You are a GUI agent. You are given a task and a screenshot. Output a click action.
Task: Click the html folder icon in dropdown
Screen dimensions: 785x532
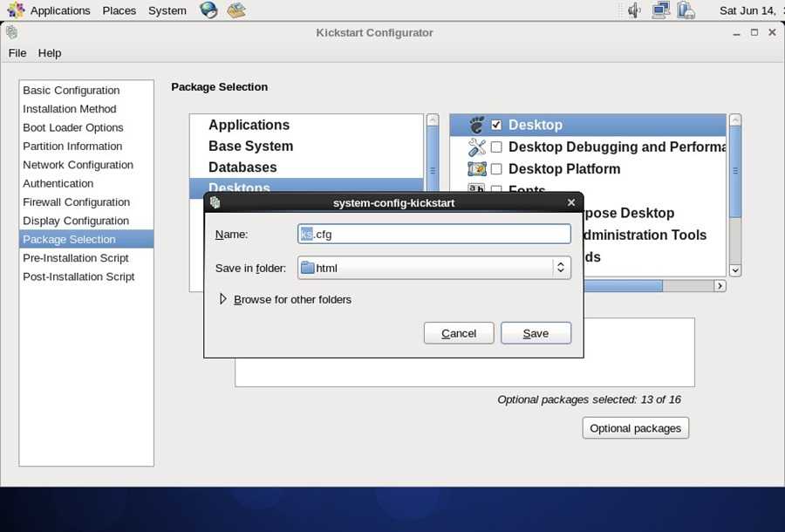tap(307, 268)
